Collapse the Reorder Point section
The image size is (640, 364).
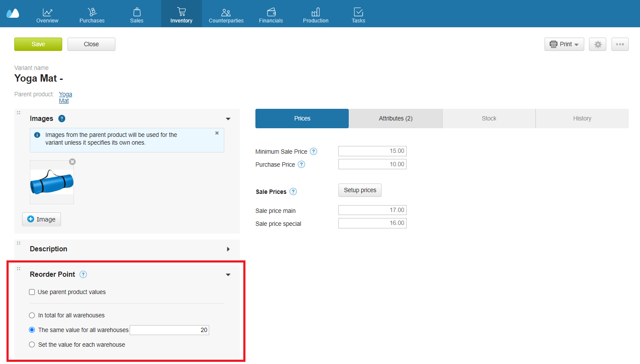tap(228, 275)
